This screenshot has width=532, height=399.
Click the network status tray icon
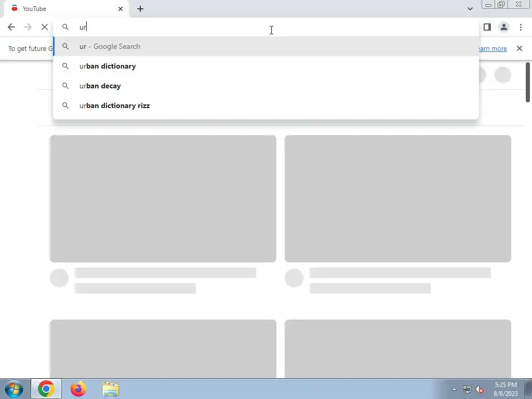click(x=467, y=389)
